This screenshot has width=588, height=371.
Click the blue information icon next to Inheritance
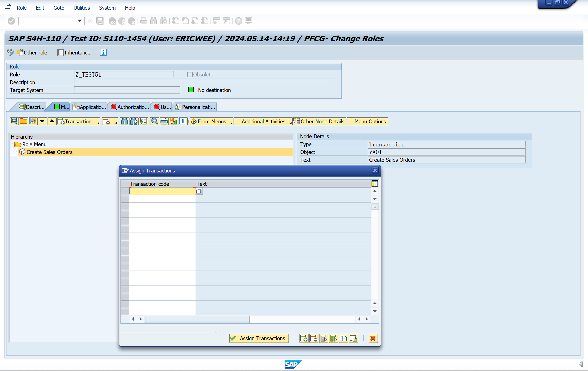(103, 52)
